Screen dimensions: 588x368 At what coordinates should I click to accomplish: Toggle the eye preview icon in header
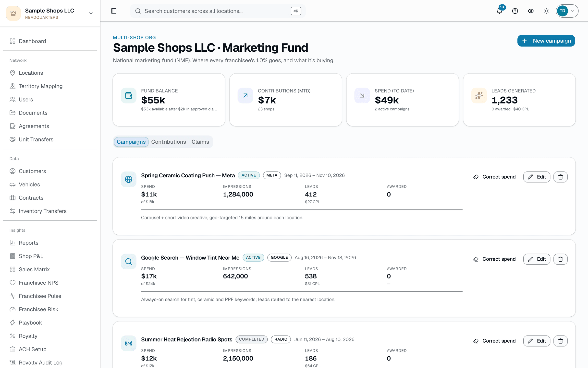(x=531, y=11)
